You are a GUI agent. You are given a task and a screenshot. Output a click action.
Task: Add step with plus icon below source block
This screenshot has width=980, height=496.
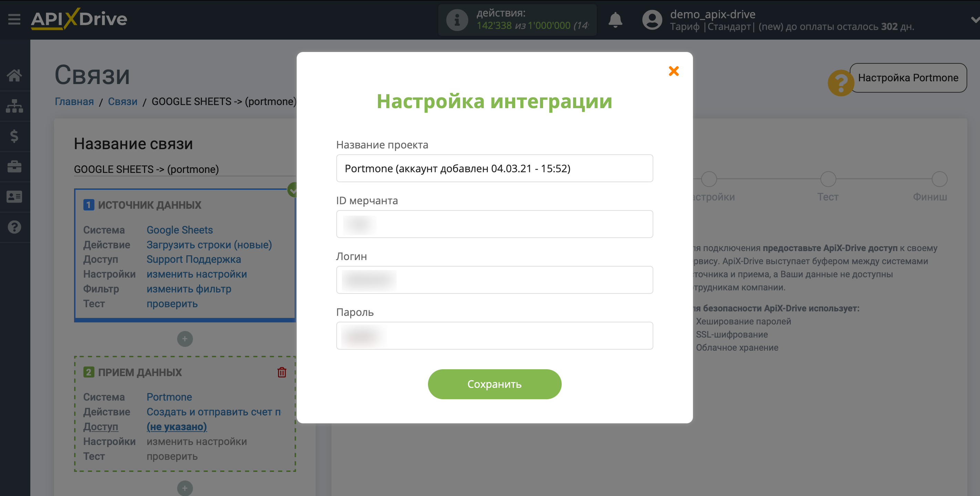tap(185, 339)
